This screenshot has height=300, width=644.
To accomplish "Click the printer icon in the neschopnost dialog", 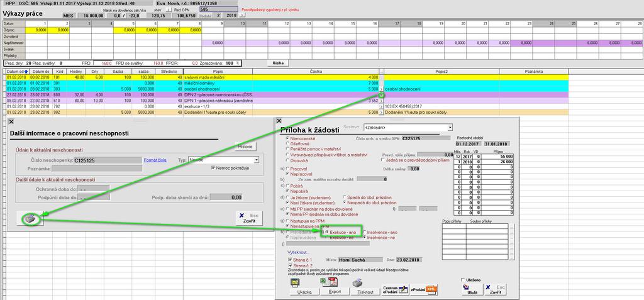I will (29, 219).
